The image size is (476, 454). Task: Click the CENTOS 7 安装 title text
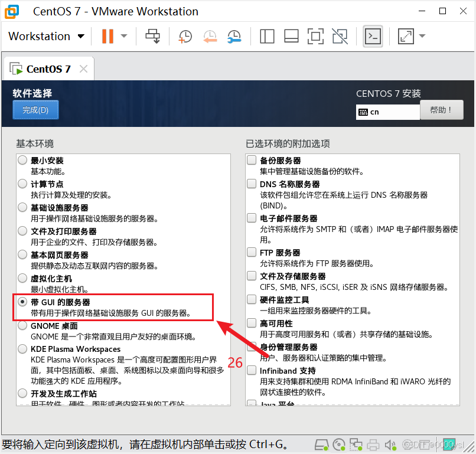tap(388, 93)
